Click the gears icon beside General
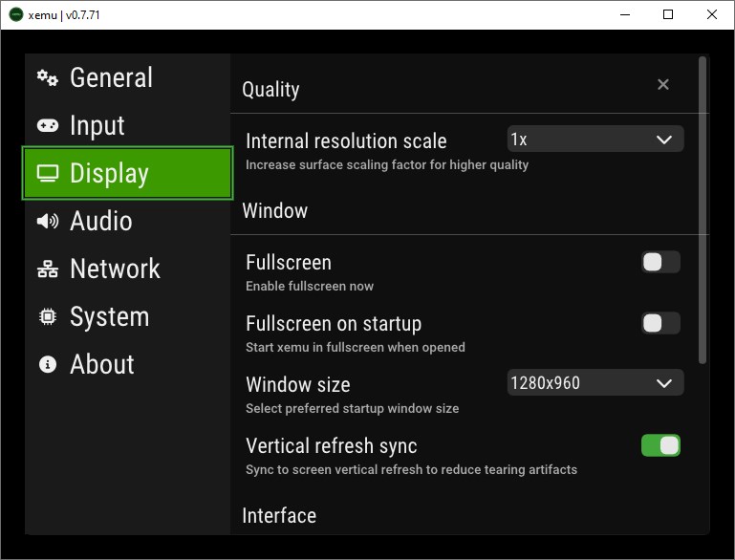 (47, 77)
